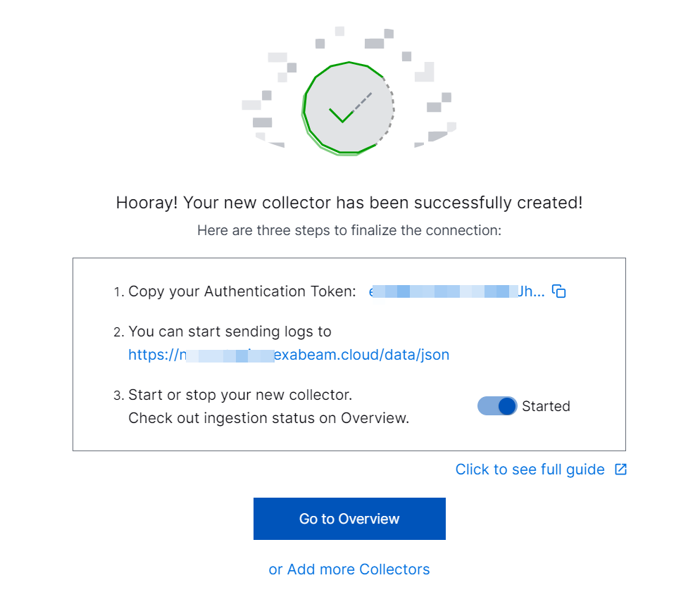Click 'Copy your Authentication Token:' label
Image resolution: width=700 pixels, height=611 pixels.
point(242,291)
